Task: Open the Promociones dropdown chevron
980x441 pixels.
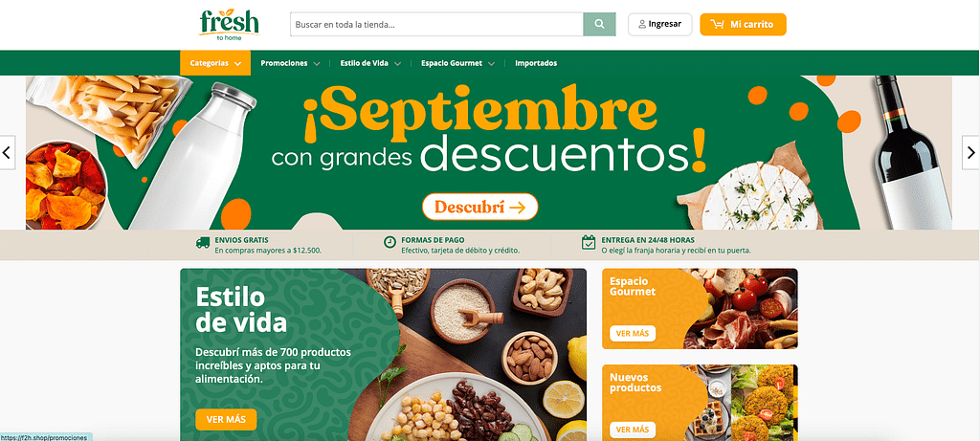Action: coord(317,64)
